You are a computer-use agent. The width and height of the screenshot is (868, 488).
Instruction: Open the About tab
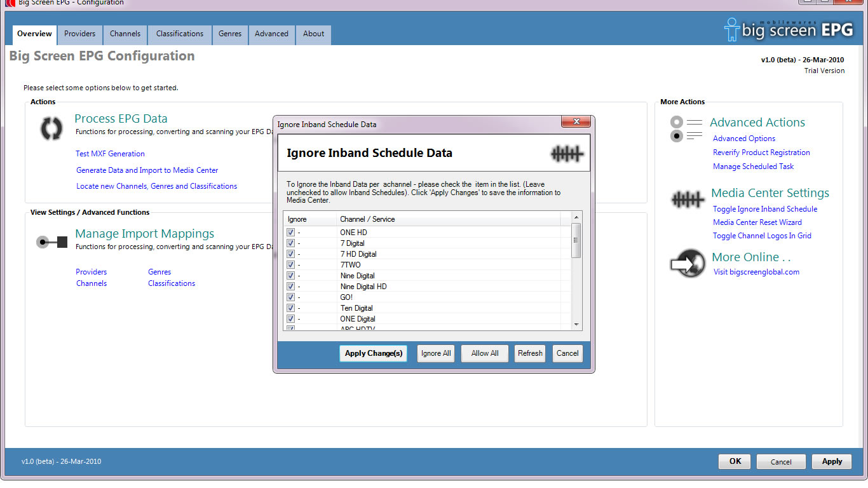click(313, 34)
